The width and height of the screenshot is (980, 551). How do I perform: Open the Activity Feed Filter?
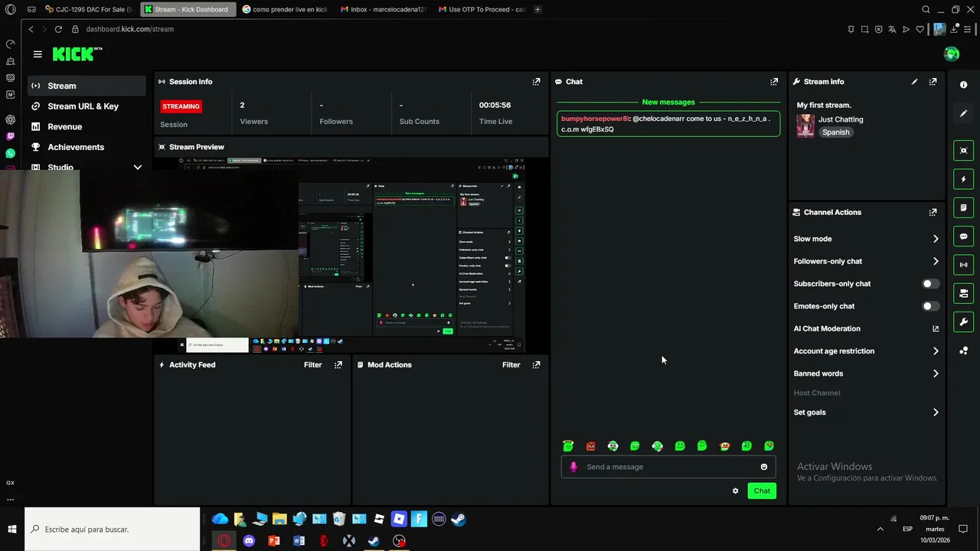click(312, 365)
